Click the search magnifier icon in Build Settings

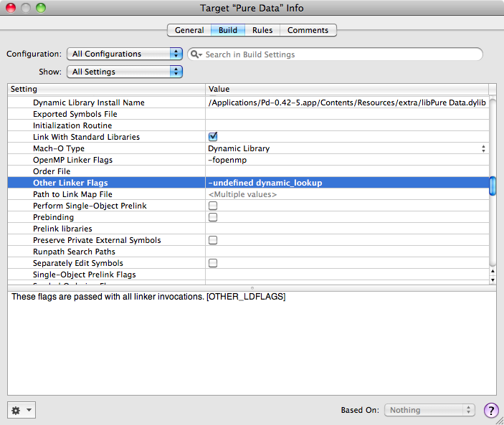pyautogui.click(x=196, y=54)
